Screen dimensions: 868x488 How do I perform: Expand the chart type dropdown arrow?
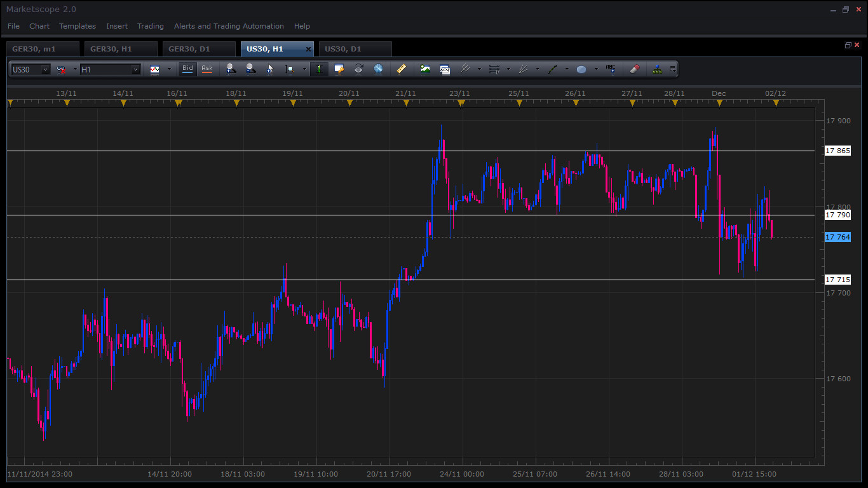(168, 69)
